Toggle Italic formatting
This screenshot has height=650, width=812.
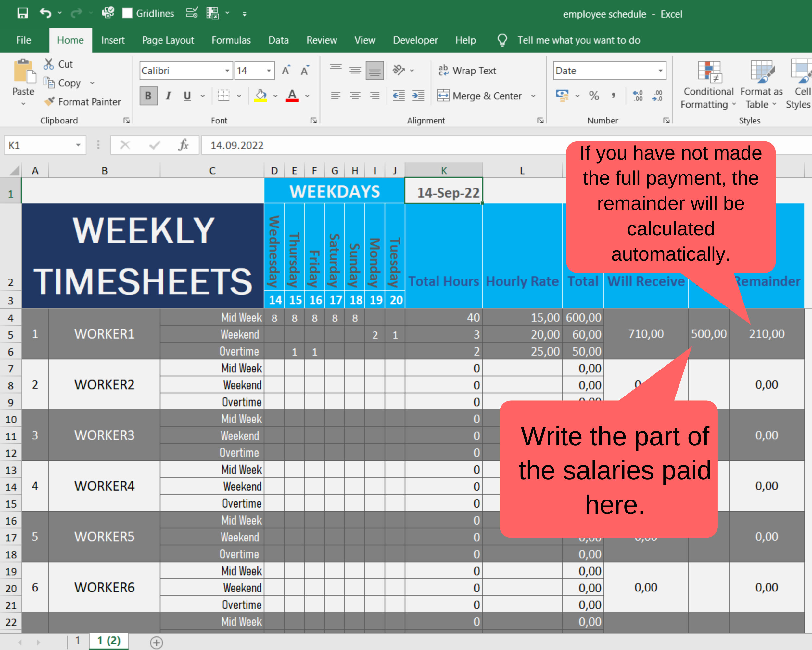(x=168, y=96)
